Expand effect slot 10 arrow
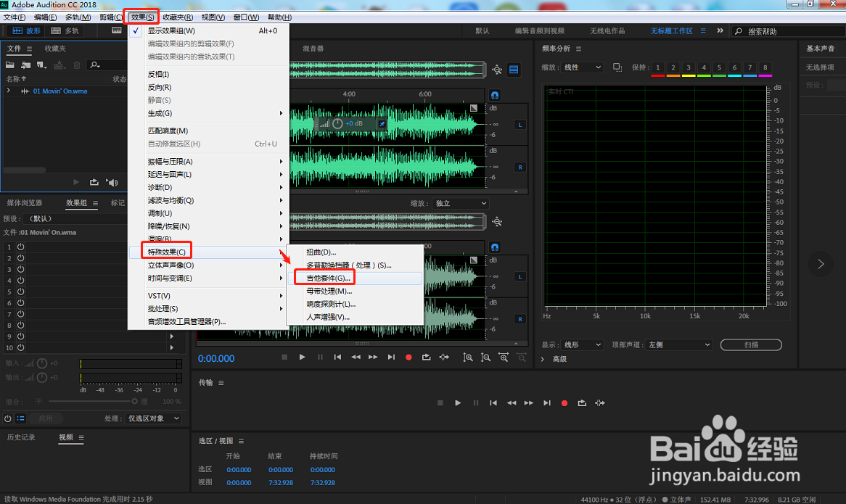The width and height of the screenshot is (846, 504). (x=172, y=347)
